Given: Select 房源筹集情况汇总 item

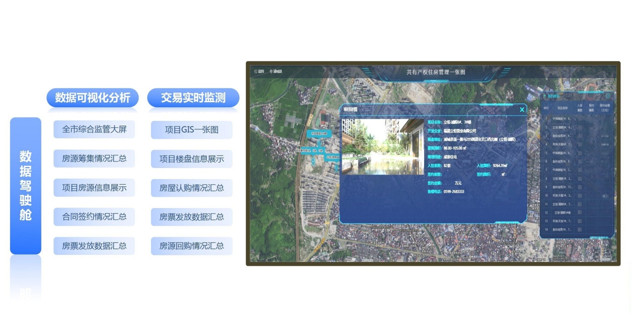Looking at the screenshot, I should tap(94, 159).
